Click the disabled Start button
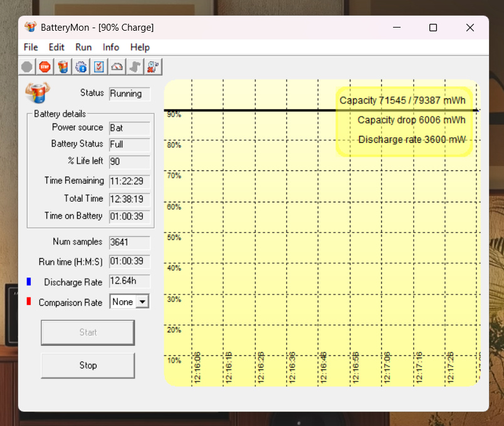 (88, 333)
